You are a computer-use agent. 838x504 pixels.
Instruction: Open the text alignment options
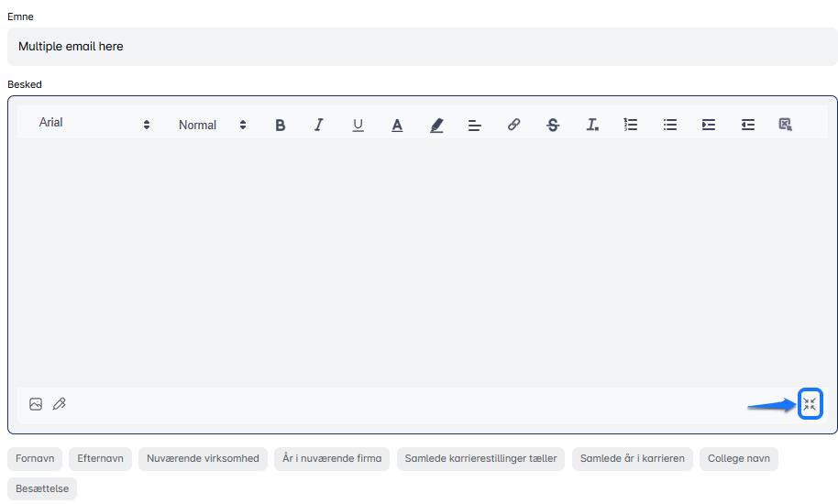(x=475, y=125)
